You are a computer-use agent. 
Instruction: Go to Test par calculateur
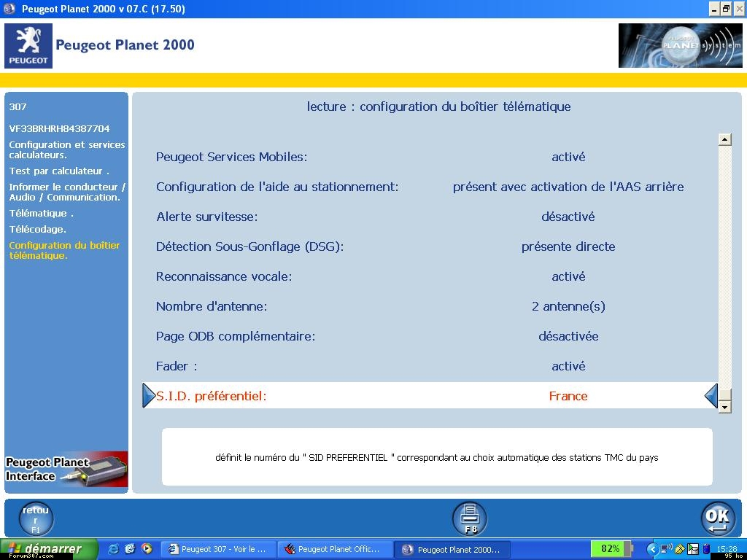tap(58, 171)
